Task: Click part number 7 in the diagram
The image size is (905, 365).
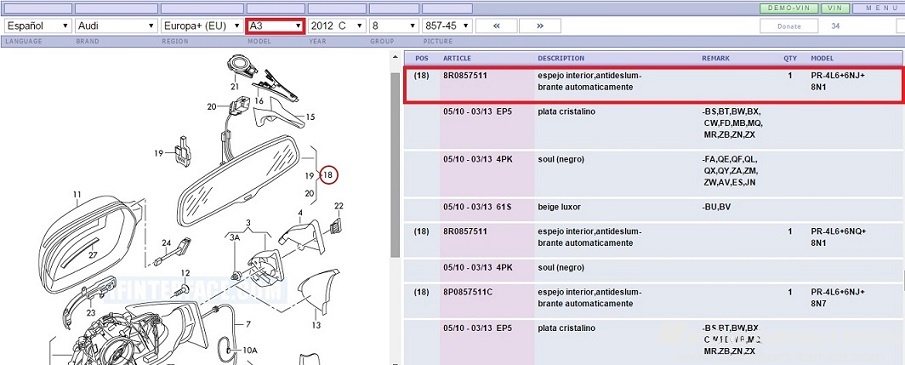Action: tap(249, 324)
